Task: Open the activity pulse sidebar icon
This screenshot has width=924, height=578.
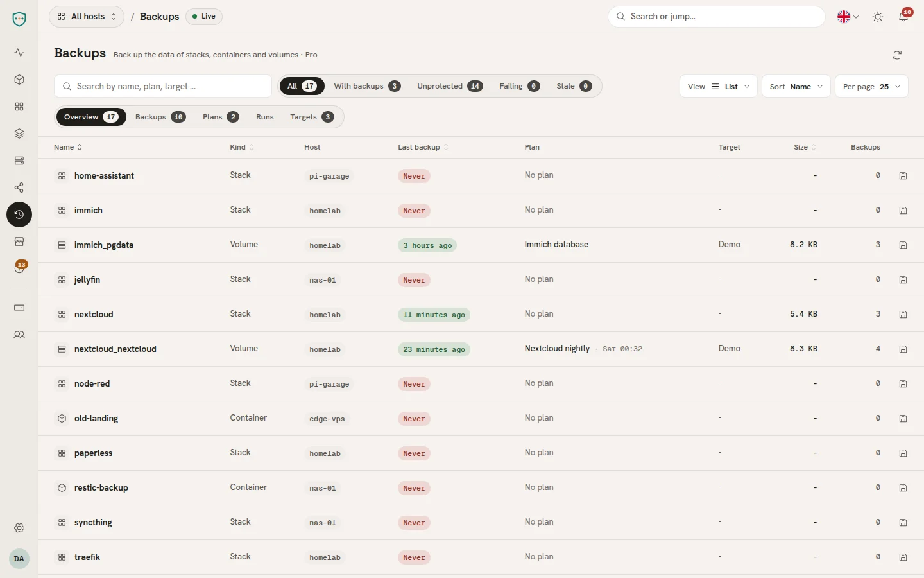Action: click(x=19, y=53)
